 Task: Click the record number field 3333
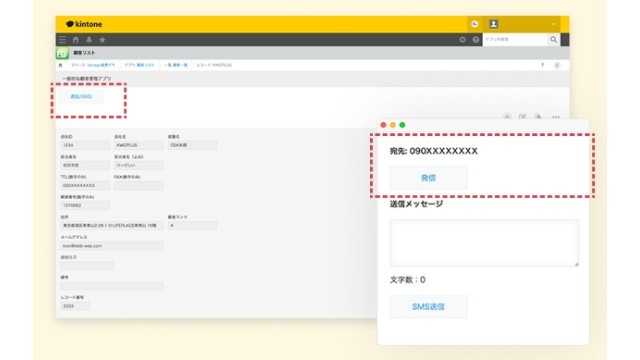pos(75,306)
